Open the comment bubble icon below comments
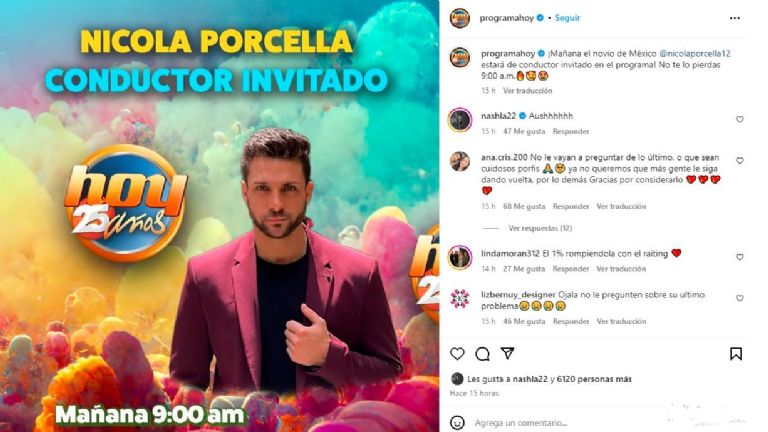The width and height of the screenshot is (768, 432). pos(482,354)
